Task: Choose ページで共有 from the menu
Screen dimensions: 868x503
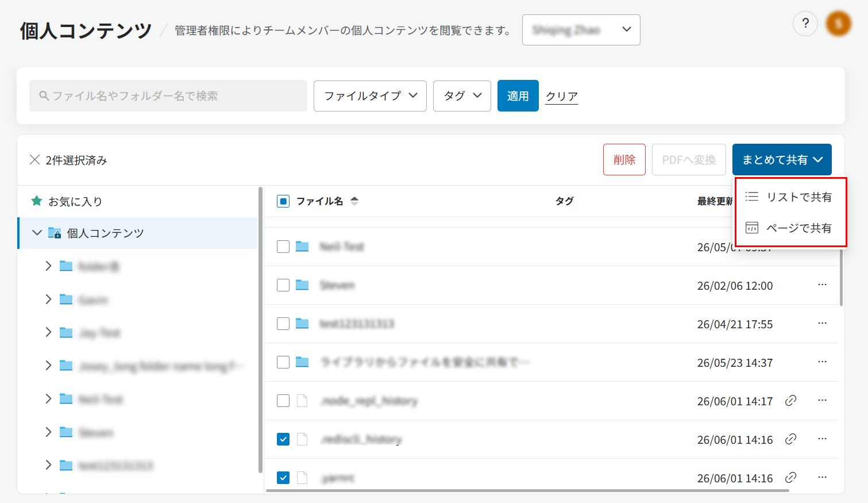Action: pos(790,228)
